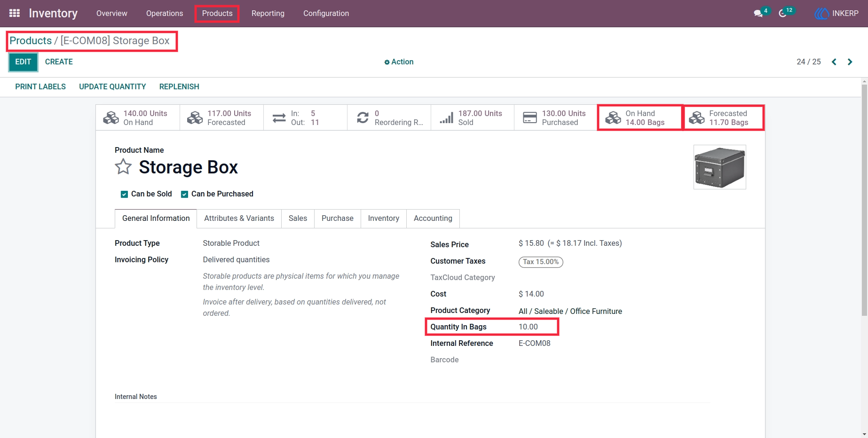The image size is (868, 438).
Task: Open the conversations chat icon
Action: pos(758,13)
